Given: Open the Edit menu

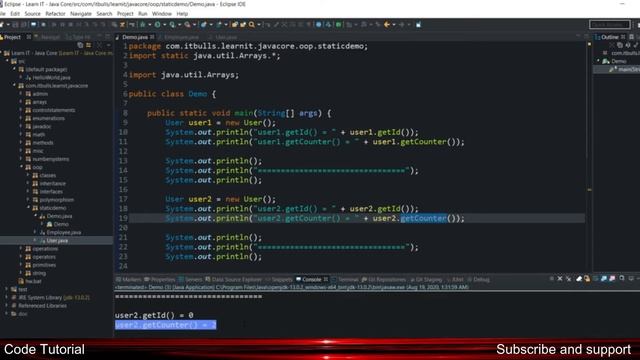Looking at the screenshot, I should (x=15, y=13).
